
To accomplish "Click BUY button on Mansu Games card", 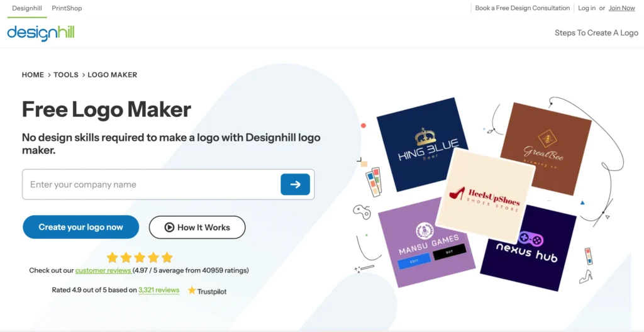I will (x=450, y=252).
